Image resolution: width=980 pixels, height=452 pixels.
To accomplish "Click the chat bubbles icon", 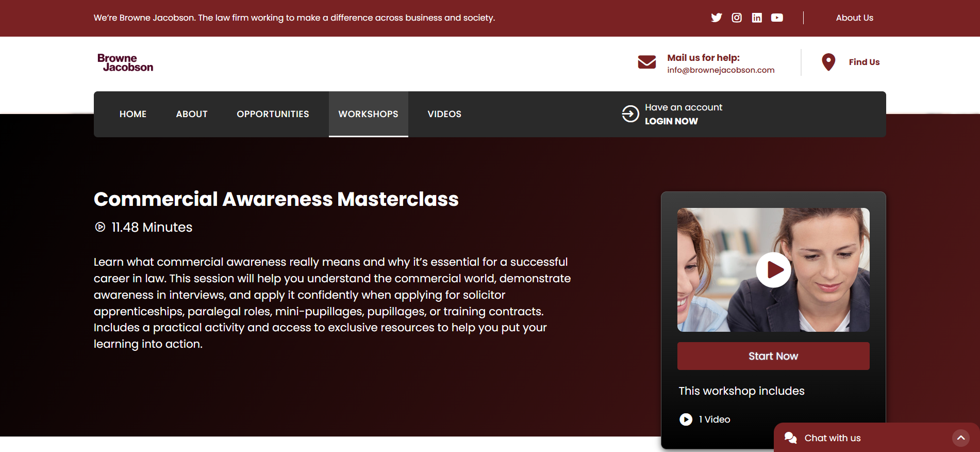I will point(790,438).
